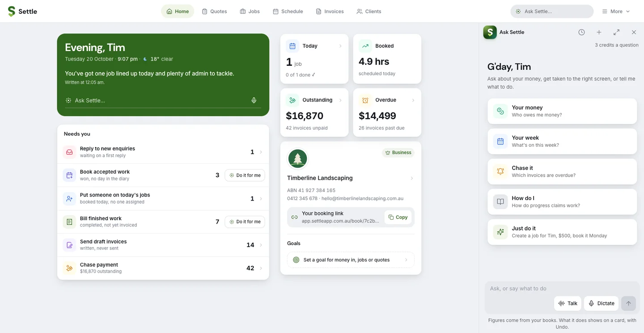Click the assign person icon for today's jobs
644x333 pixels.
[69, 199]
